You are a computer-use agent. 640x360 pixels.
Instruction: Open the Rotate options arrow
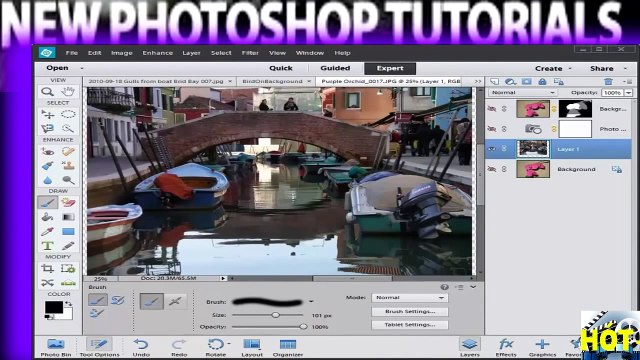pyautogui.click(x=229, y=344)
